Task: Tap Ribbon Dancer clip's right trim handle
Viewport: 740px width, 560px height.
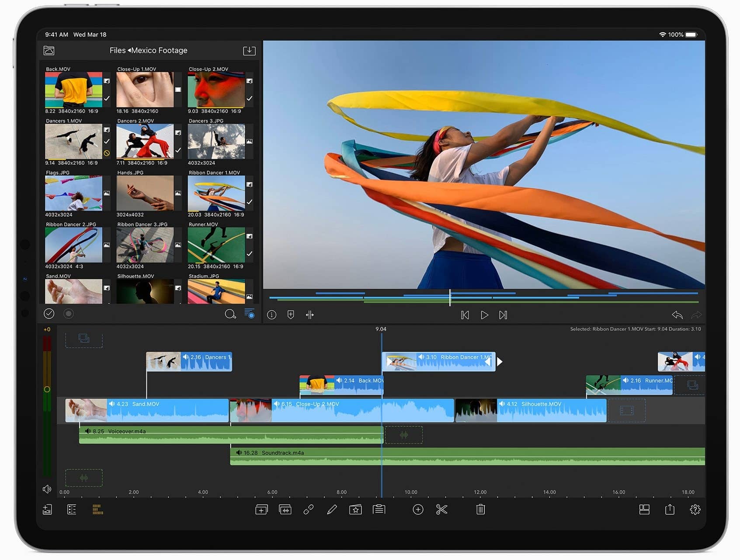Action: [499, 362]
